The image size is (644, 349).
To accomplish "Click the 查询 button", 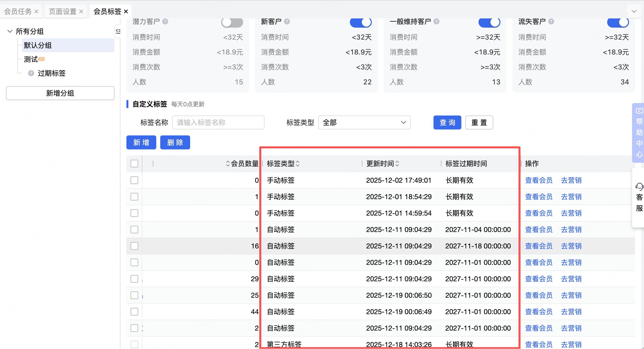I will point(447,122).
